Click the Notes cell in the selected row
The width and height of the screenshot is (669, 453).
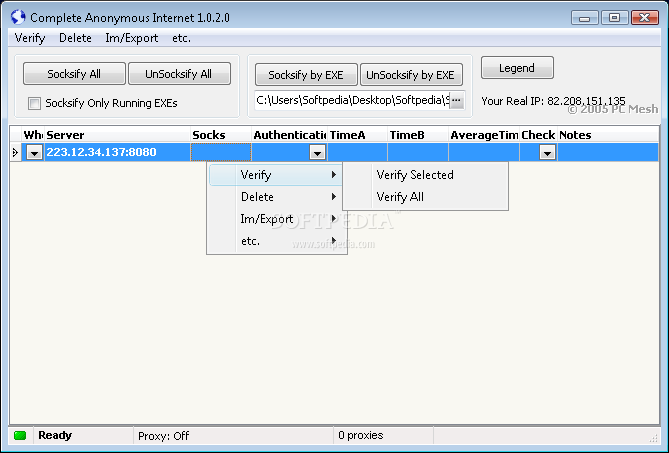coord(608,152)
